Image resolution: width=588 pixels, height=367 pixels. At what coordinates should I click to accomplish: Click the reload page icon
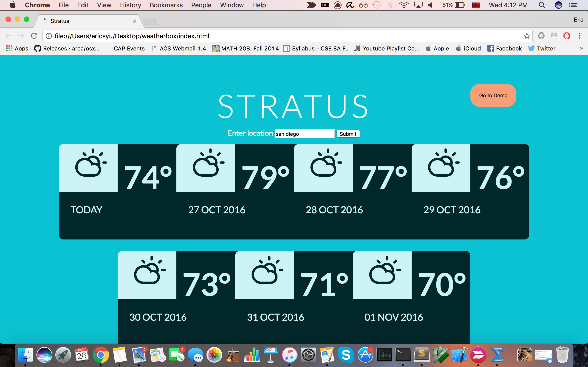(x=34, y=36)
